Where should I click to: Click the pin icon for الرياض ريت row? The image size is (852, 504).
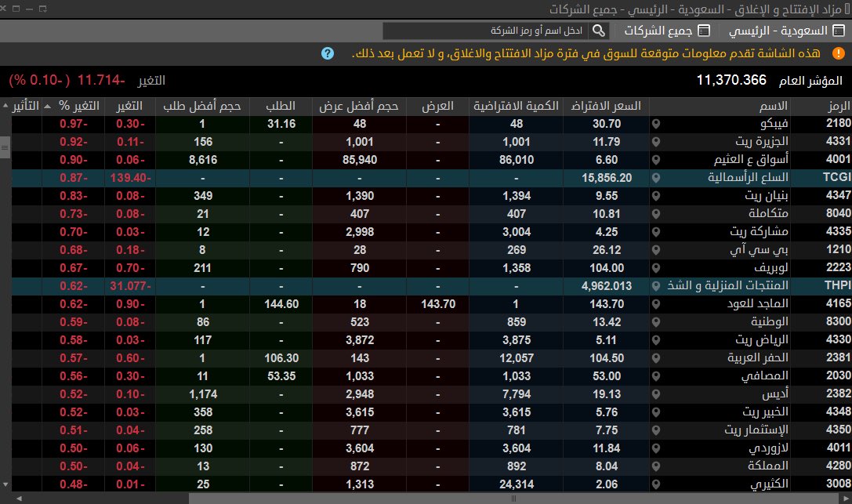coord(656,340)
